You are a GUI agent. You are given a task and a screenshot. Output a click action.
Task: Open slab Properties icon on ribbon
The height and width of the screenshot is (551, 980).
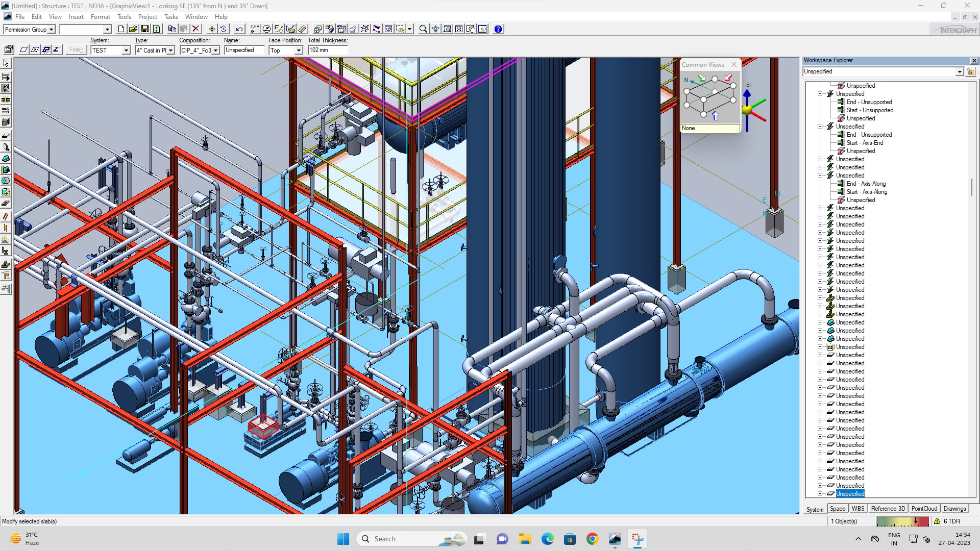[x=9, y=49]
